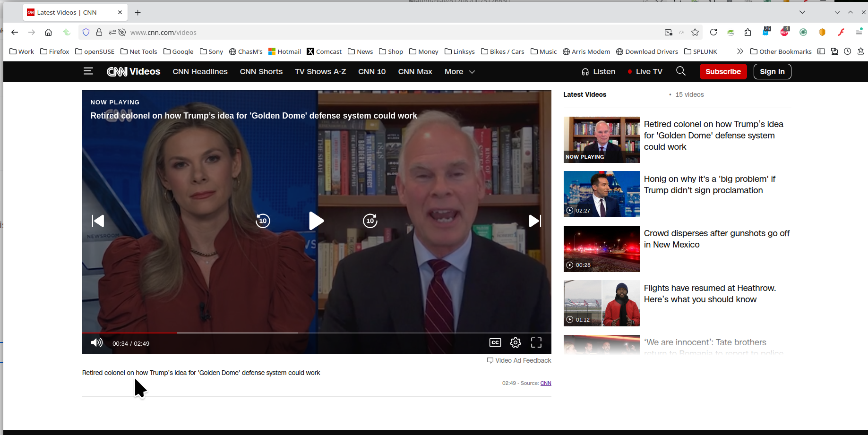The width and height of the screenshot is (868, 435).
Task: Open the Bikes / Cars bookmarks folder
Action: 503,51
